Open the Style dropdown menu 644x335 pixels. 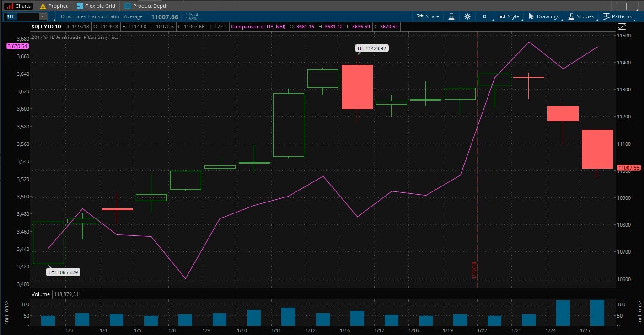510,16
